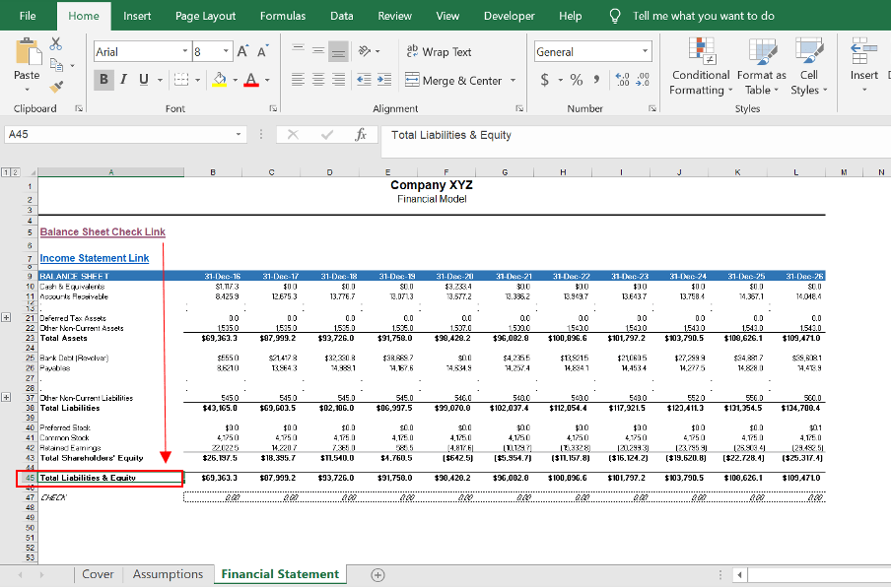Screen dimensions: 891x588
Task: Switch to the Assumptions sheet tab
Action: pos(168,574)
